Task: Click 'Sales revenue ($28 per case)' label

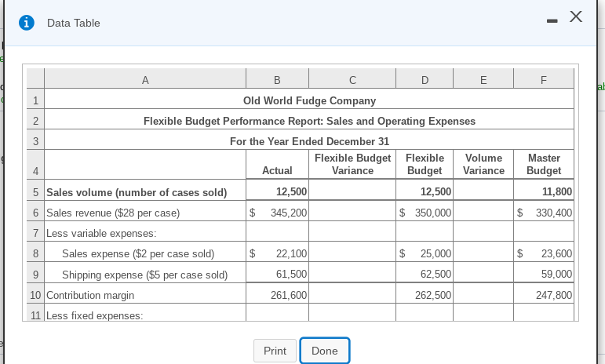Action: (x=113, y=213)
